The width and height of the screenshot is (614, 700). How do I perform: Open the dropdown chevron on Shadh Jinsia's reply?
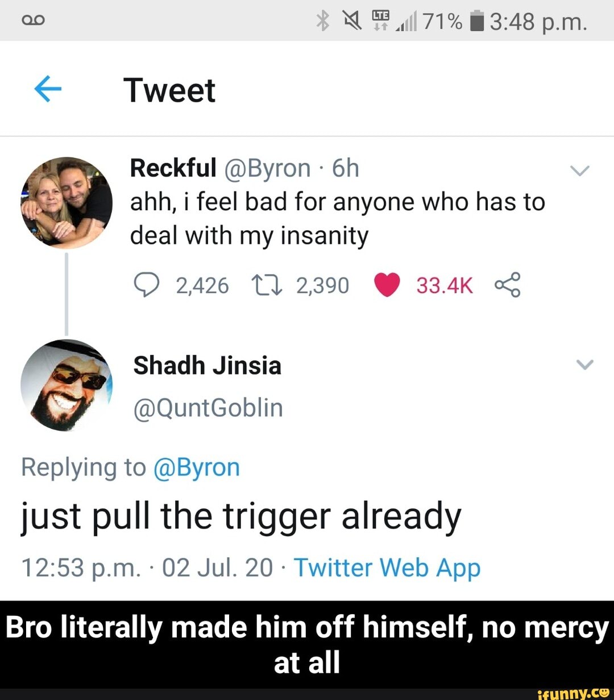coord(584,366)
